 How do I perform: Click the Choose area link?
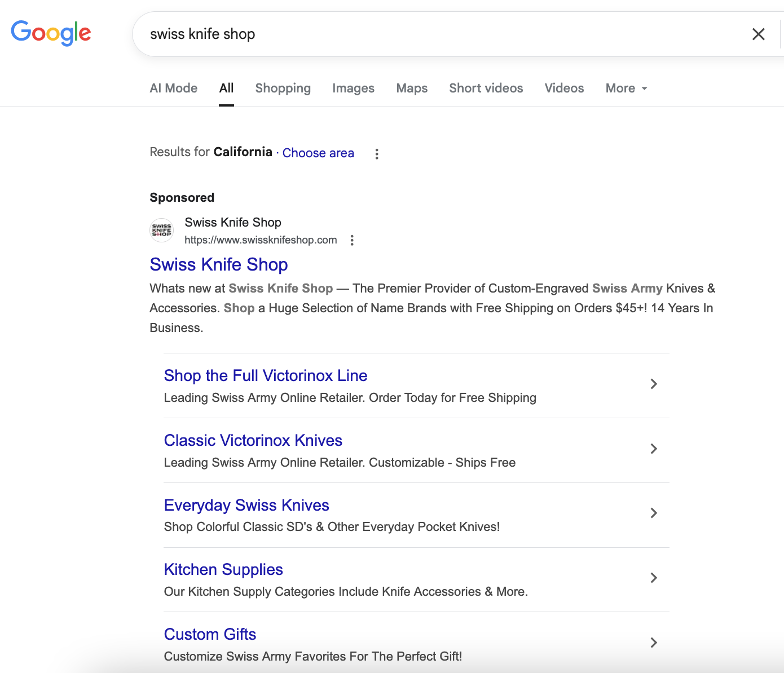pyautogui.click(x=318, y=153)
